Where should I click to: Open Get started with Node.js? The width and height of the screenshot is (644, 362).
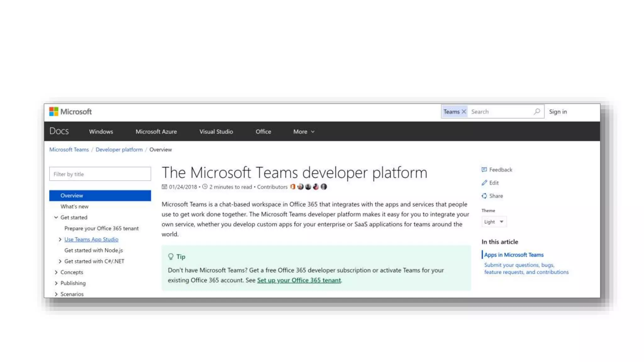coord(94,250)
